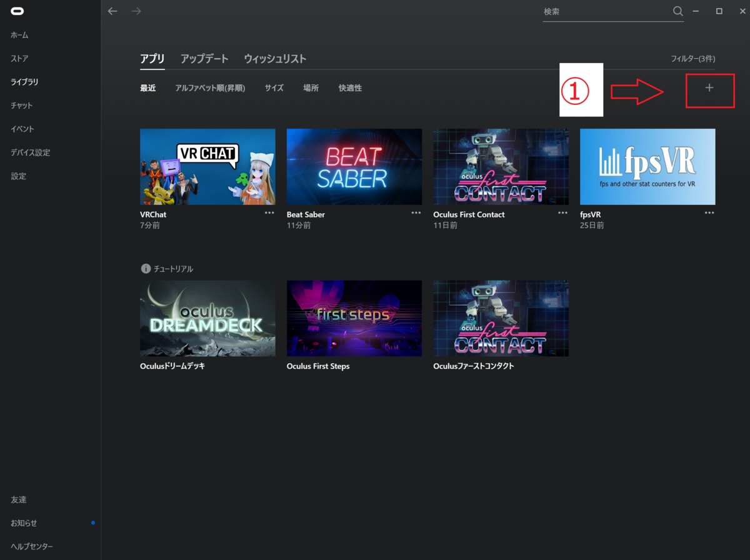Sort apps by サイズ
Screen dimensions: 750x560
click(x=274, y=88)
